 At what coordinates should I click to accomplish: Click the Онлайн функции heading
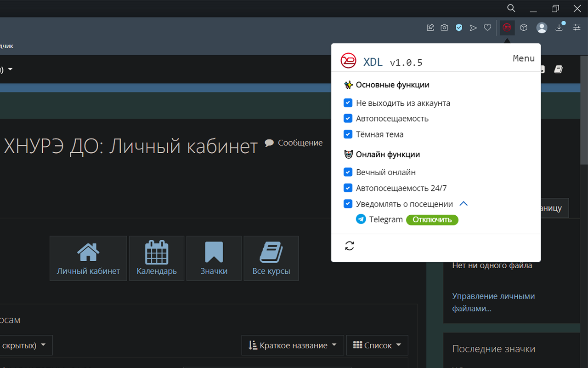pyautogui.click(x=388, y=155)
